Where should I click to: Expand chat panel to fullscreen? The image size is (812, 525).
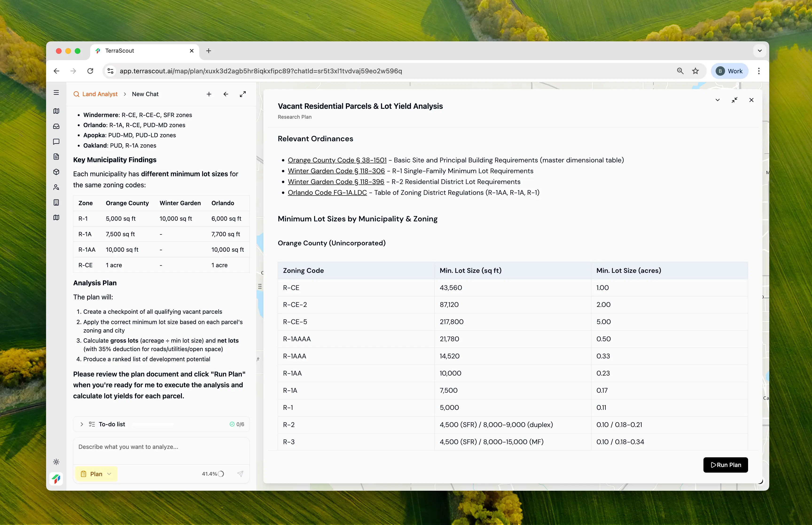pyautogui.click(x=243, y=94)
